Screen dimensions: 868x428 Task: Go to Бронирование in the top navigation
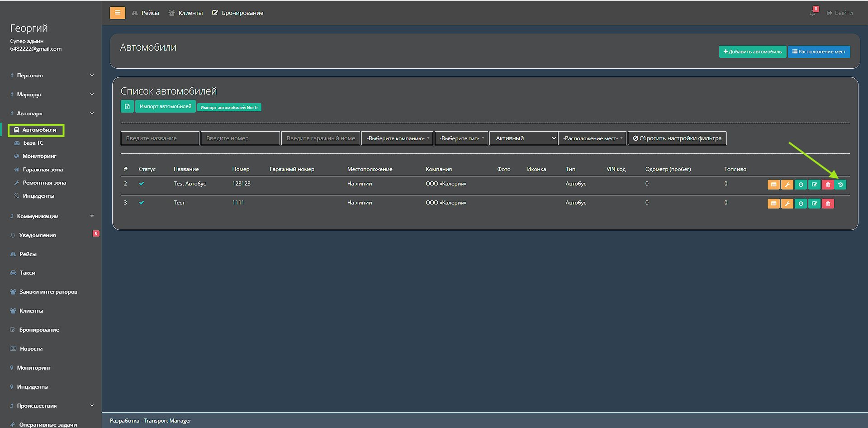(x=238, y=13)
